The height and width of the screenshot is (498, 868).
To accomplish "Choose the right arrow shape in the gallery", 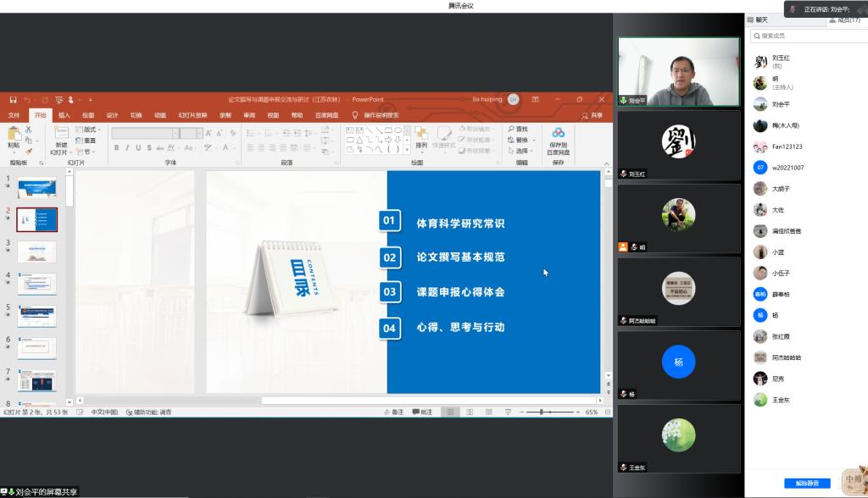I will [x=388, y=140].
